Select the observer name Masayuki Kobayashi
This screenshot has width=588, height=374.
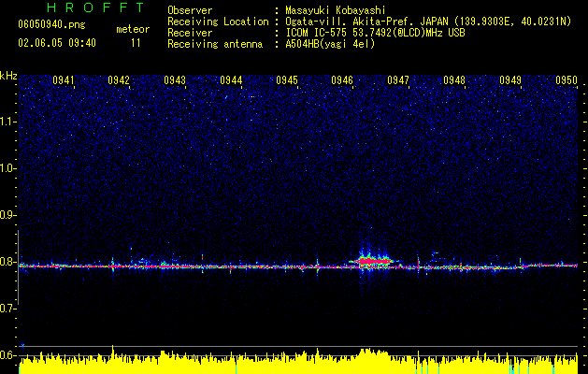336,10
